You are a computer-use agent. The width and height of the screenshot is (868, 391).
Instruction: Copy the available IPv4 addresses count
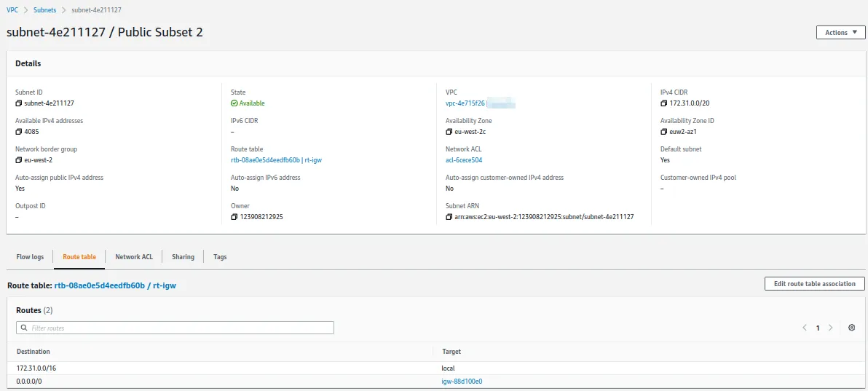coord(19,132)
